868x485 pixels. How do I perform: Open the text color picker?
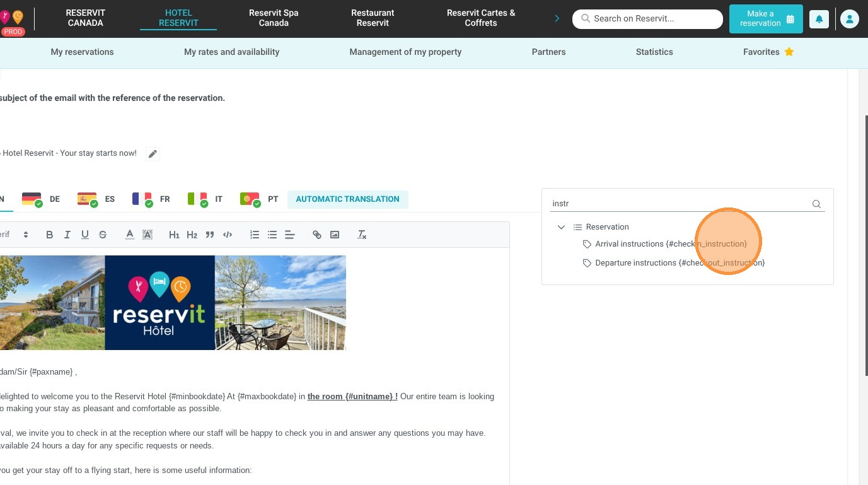coord(130,235)
